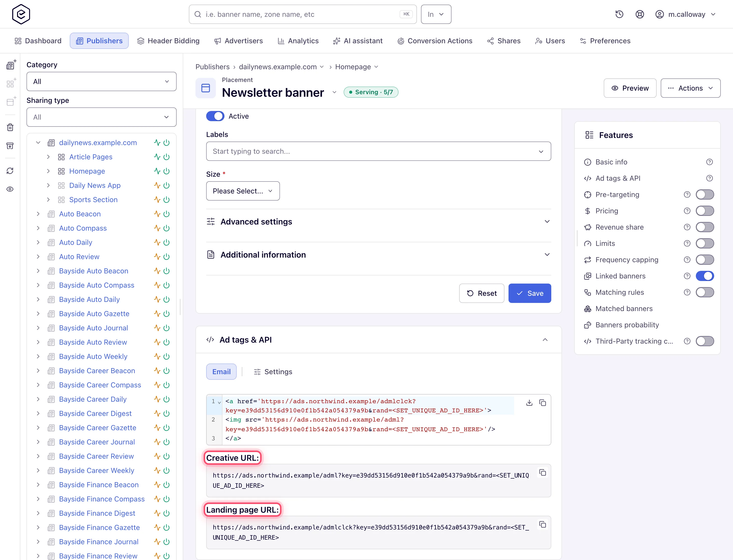Click the Labels search field
Viewport: 733px width, 560px height.
(x=378, y=151)
